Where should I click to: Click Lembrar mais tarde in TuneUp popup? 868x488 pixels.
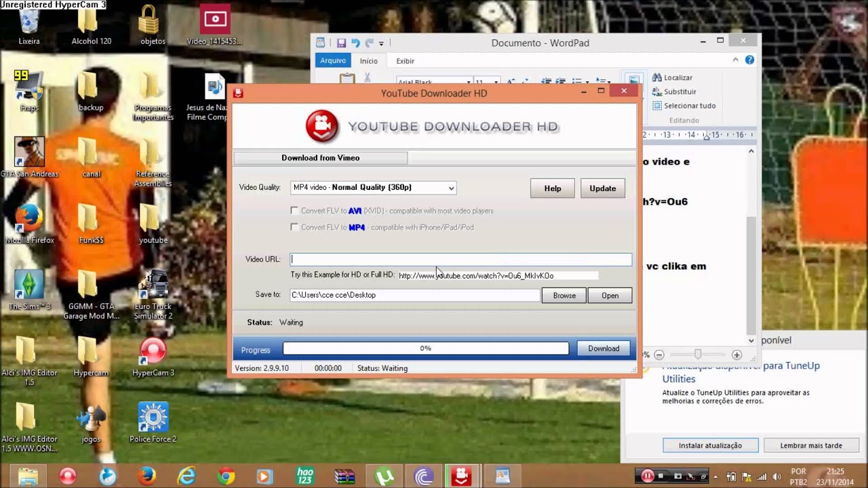click(x=811, y=445)
